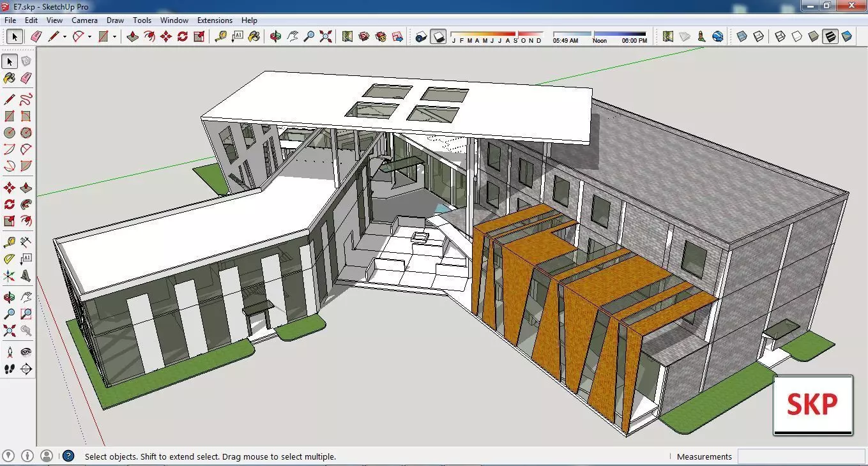Click the model credits status icon
Screen dimensions: 868x466
27,456
